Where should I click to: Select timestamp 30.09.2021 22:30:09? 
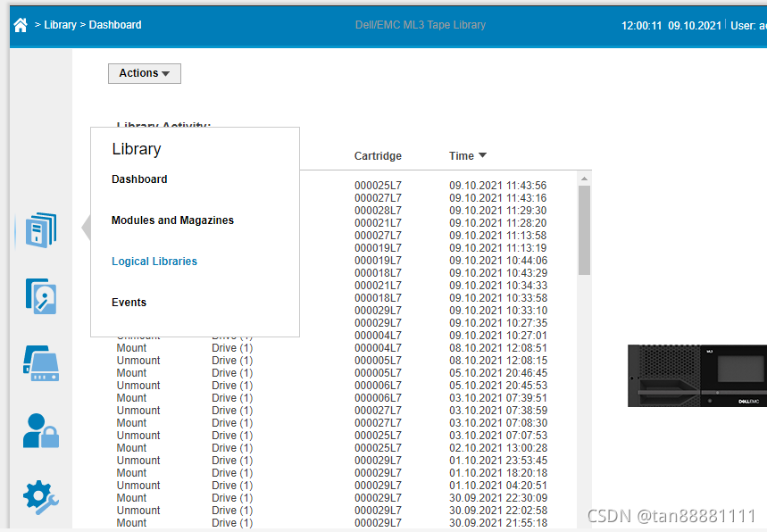pos(498,498)
